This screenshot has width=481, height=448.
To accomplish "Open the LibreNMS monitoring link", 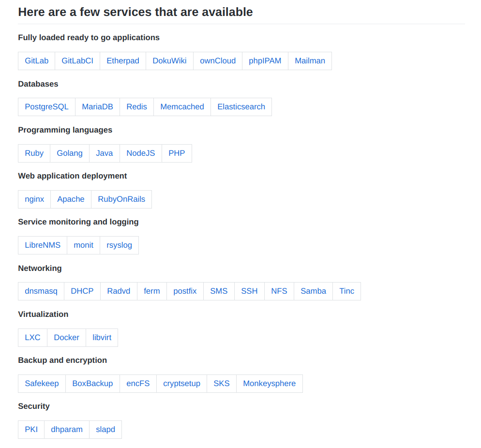I will (x=43, y=245).
